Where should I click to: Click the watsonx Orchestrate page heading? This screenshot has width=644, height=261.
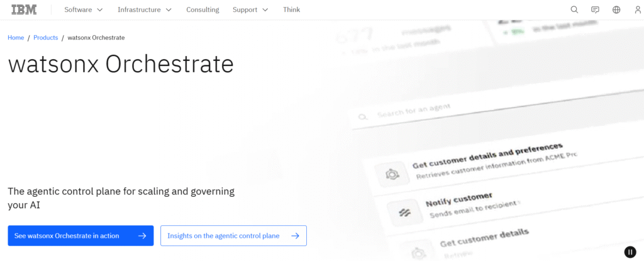pyautogui.click(x=121, y=65)
